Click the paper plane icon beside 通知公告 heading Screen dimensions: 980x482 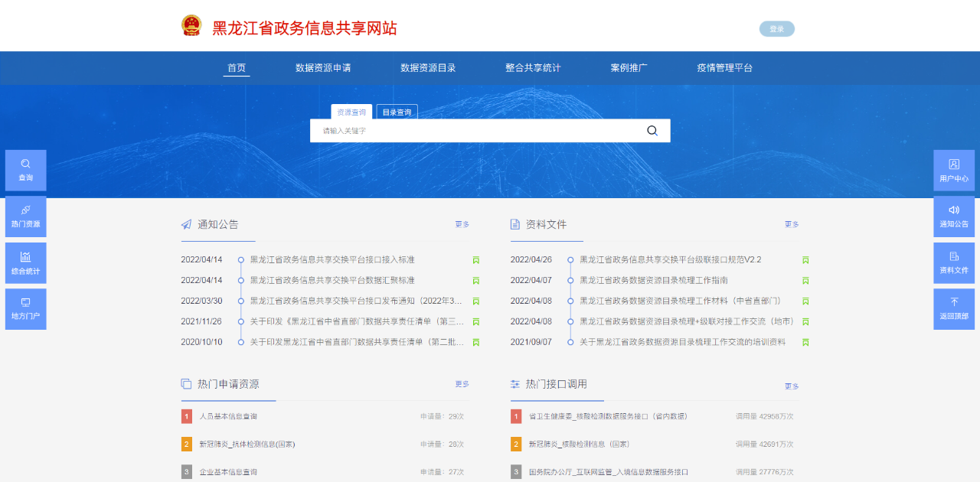186,224
